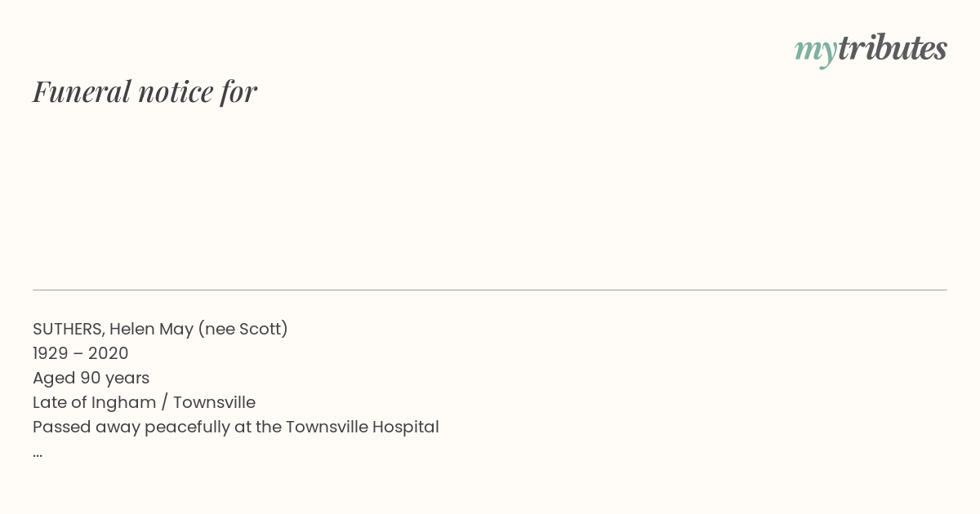Screen dimensions: 980x514
Task: Click the surname 'SUTHERS'
Action: 69,329
